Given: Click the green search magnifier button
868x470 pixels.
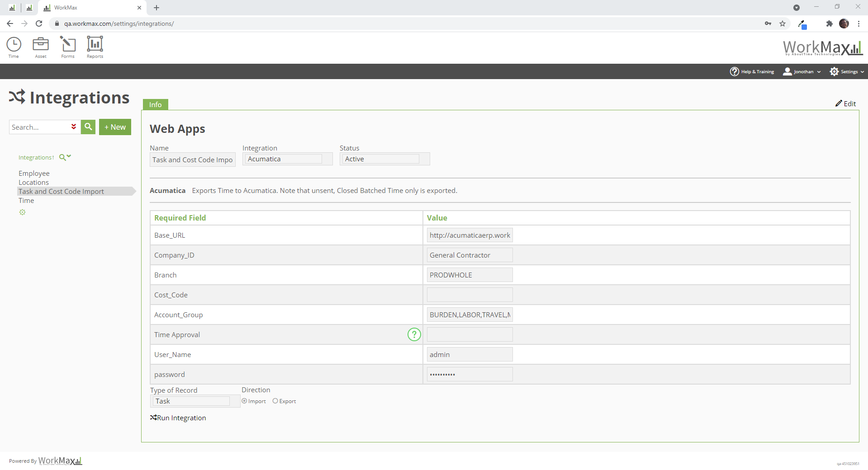Looking at the screenshot, I should pyautogui.click(x=88, y=127).
